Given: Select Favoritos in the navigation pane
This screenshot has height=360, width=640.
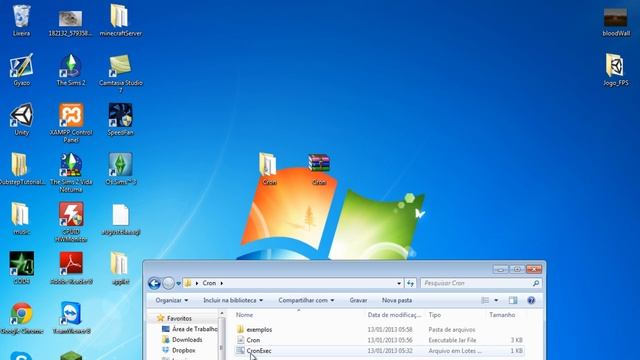Looking at the screenshot, I should pyautogui.click(x=179, y=318).
